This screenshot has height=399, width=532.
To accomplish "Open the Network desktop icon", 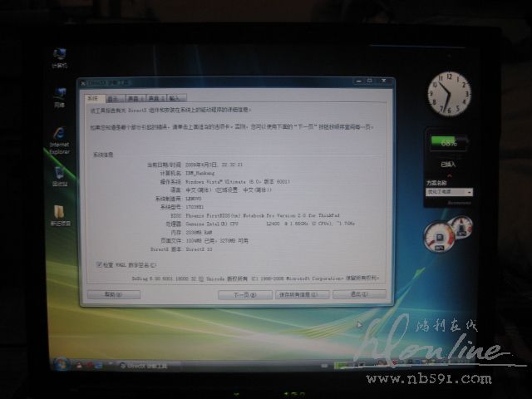I will point(59,97).
